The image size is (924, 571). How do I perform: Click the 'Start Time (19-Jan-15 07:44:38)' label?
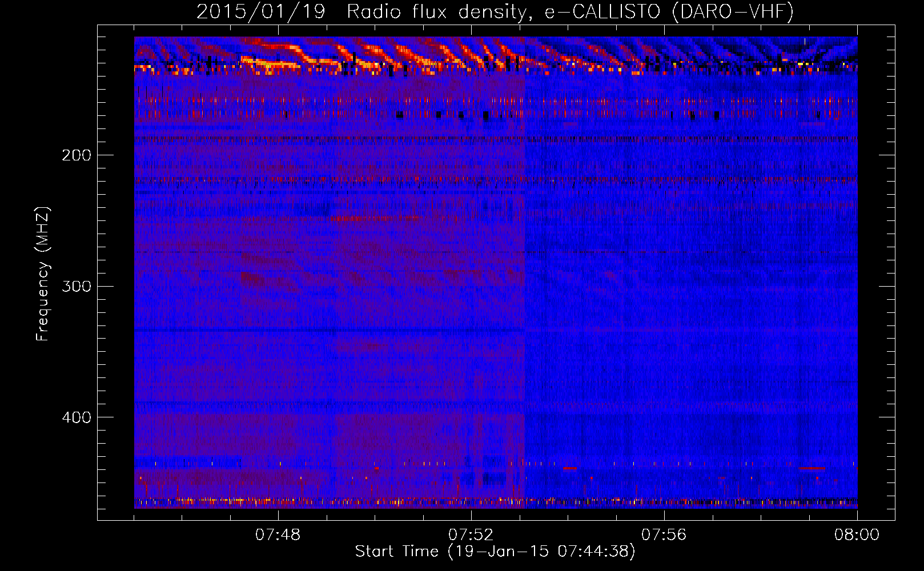coord(495,552)
